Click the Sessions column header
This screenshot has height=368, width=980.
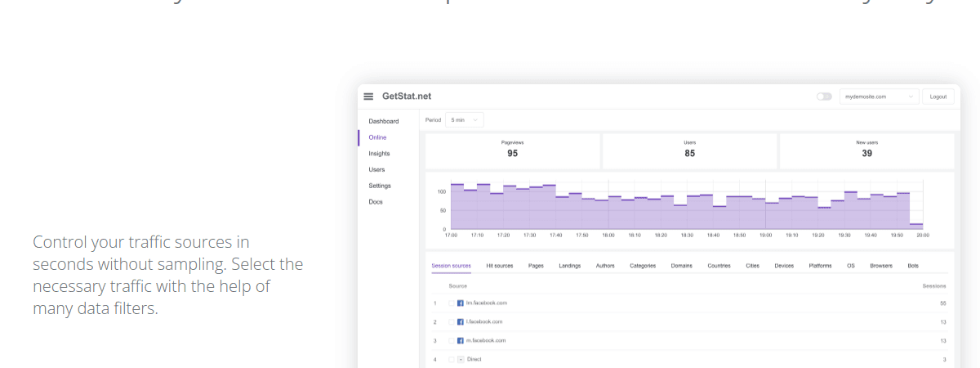[x=934, y=286]
